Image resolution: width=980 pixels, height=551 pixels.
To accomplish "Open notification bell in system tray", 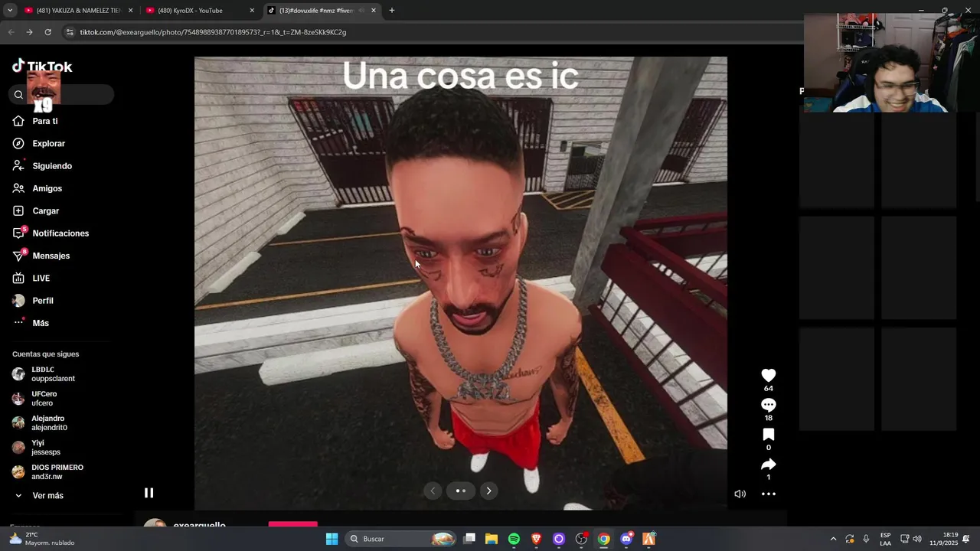I will [x=967, y=539].
